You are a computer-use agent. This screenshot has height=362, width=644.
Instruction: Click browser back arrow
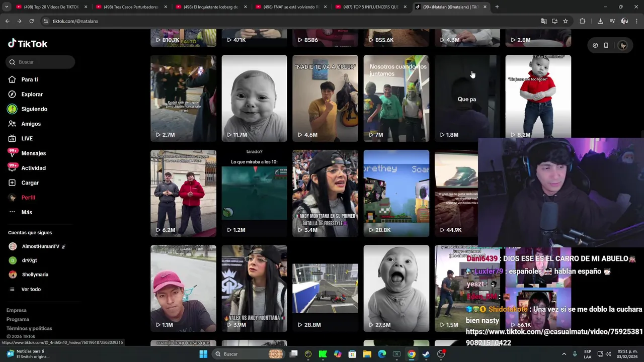tap(7, 21)
